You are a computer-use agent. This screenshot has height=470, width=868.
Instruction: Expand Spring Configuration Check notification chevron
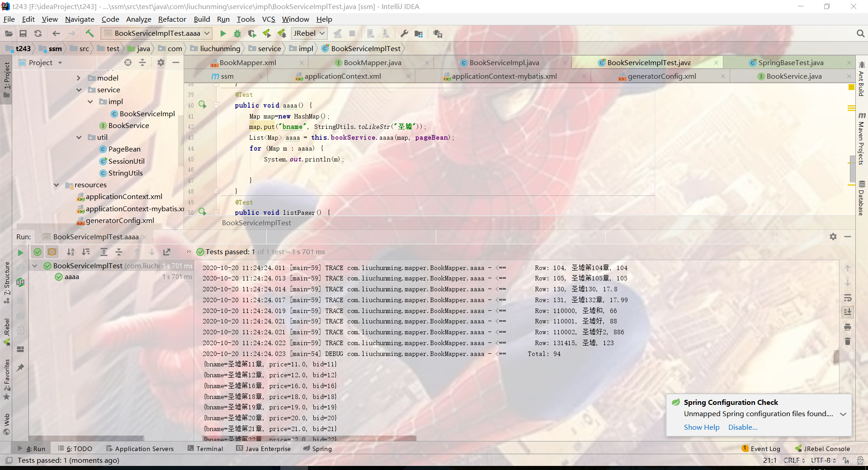(x=843, y=414)
